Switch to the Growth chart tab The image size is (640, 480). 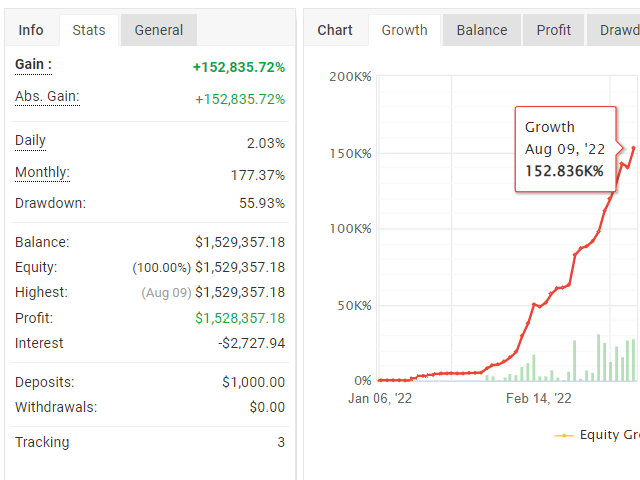404,30
